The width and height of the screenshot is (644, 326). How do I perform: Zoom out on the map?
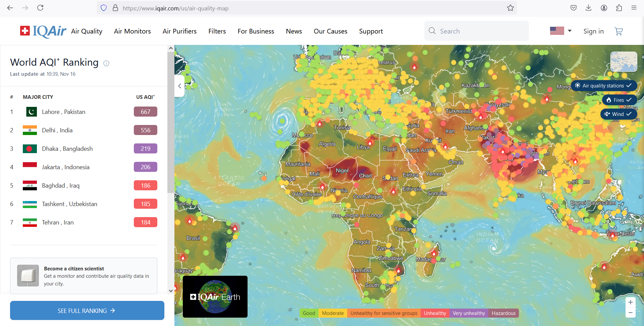click(x=630, y=313)
